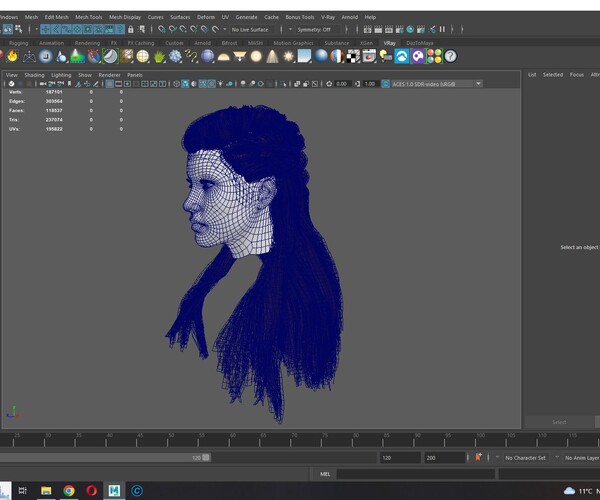Click the V-Ray dome light icon

223,57
